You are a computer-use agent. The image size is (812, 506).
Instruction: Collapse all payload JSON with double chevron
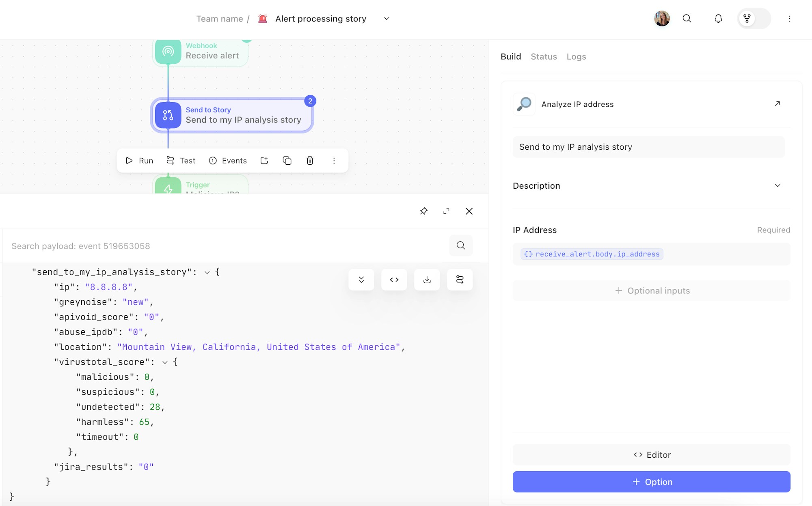point(361,280)
